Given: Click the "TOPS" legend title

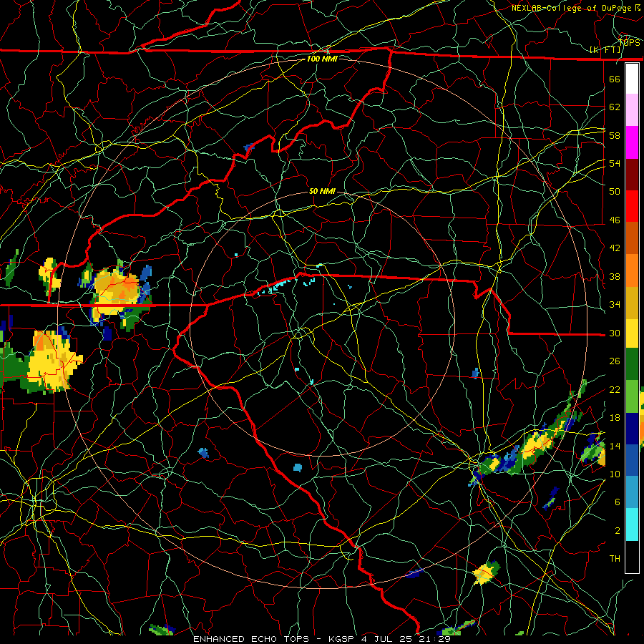Looking at the screenshot, I should (x=630, y=43).
